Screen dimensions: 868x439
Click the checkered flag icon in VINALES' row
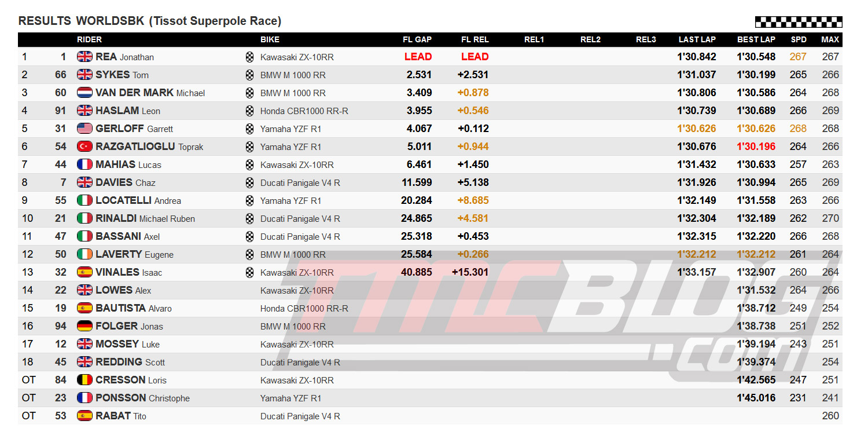pos(249,272)
